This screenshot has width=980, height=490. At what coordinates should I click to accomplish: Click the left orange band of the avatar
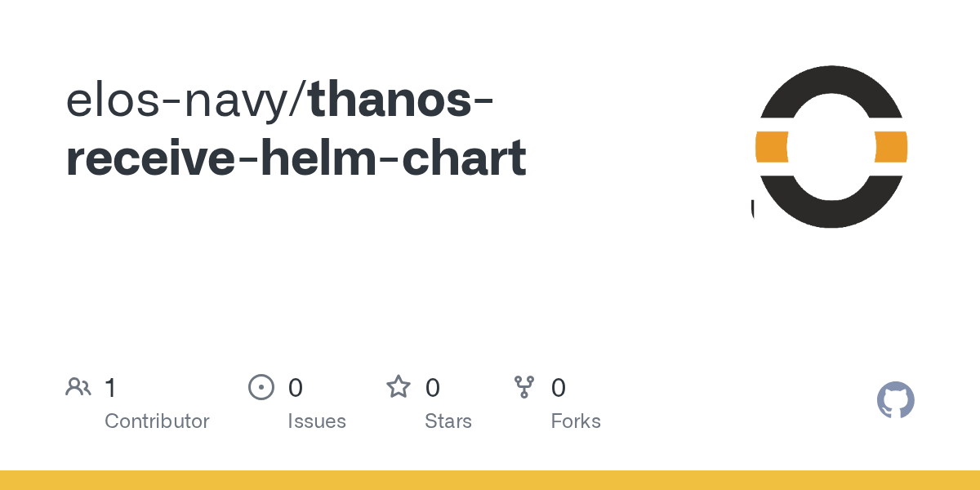click(772, 147)
